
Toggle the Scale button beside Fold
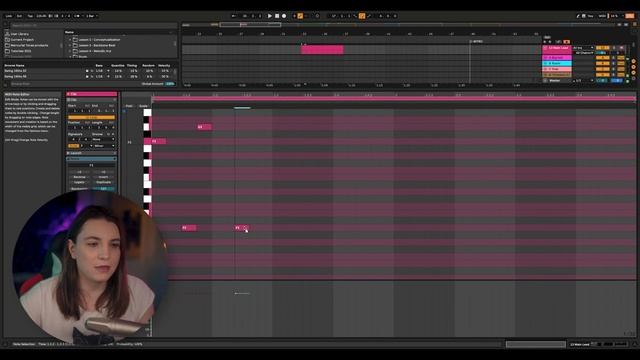[x=143, y=106]
